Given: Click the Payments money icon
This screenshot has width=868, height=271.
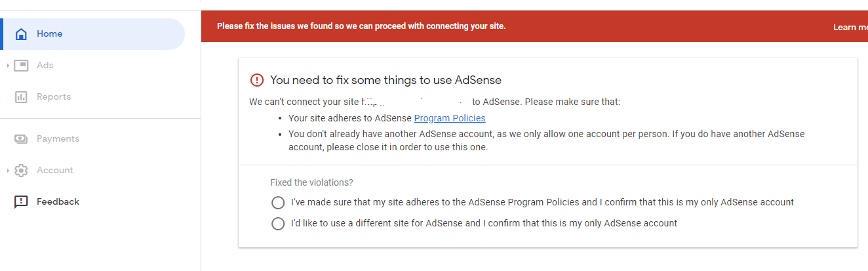Looking at the screenshot, I should tap(21, 139).
